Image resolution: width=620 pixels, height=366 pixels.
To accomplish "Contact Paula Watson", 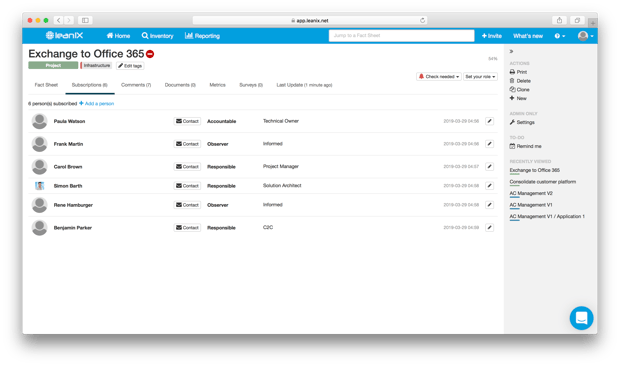I will [187, 121].
